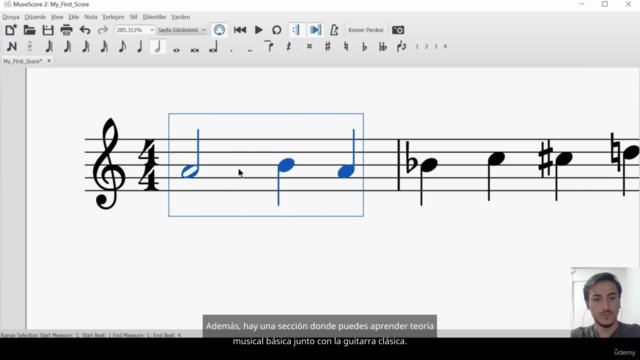Screen dimensions: 640x360
Task: Open the View menu
Action: pos(57,17)
